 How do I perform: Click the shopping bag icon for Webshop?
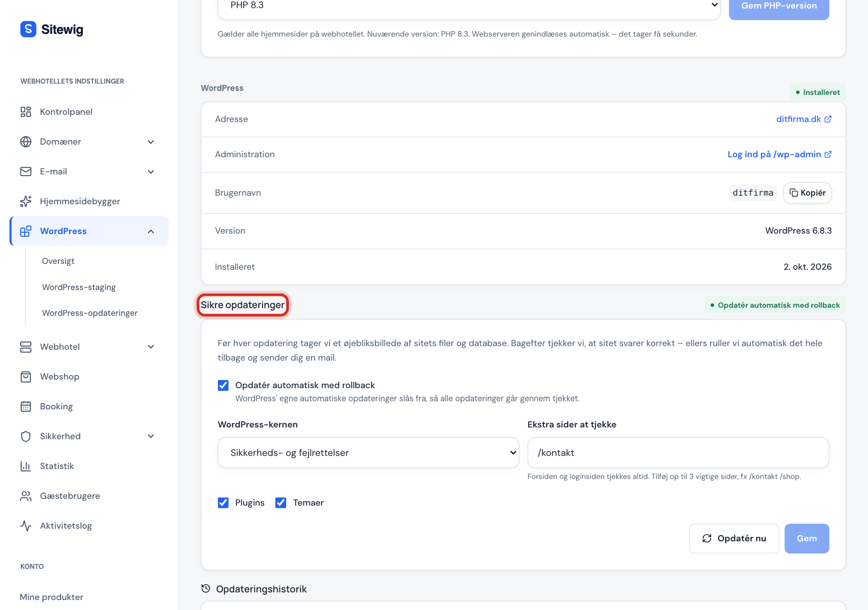coord(26,376)
